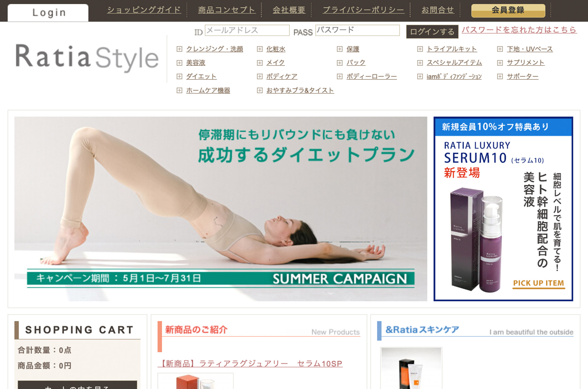
Task: Go to the 保護 category
Action: [x=353, y=49]
